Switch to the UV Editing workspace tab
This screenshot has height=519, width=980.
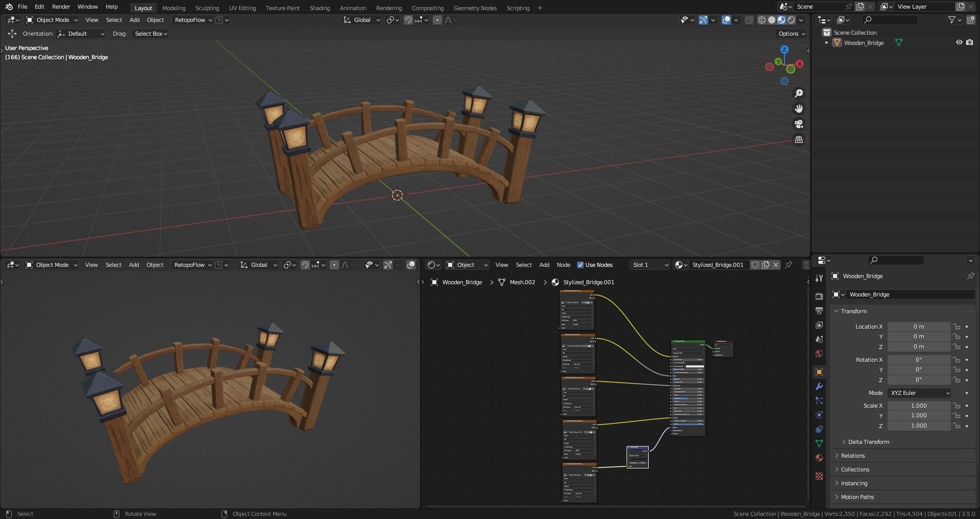click(242, 8)
